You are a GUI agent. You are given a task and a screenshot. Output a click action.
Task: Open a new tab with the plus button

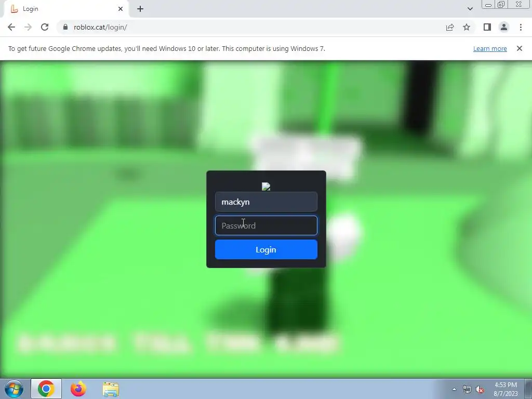point(140,9)
